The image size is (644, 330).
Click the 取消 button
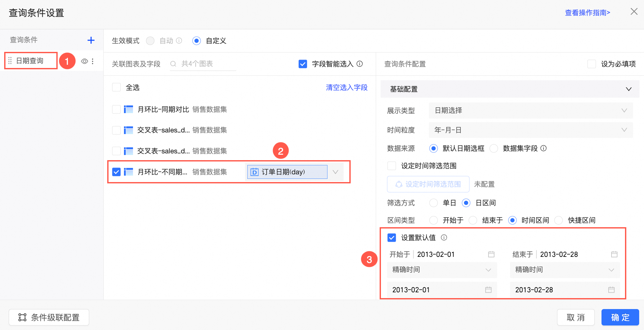coord(576,317)
